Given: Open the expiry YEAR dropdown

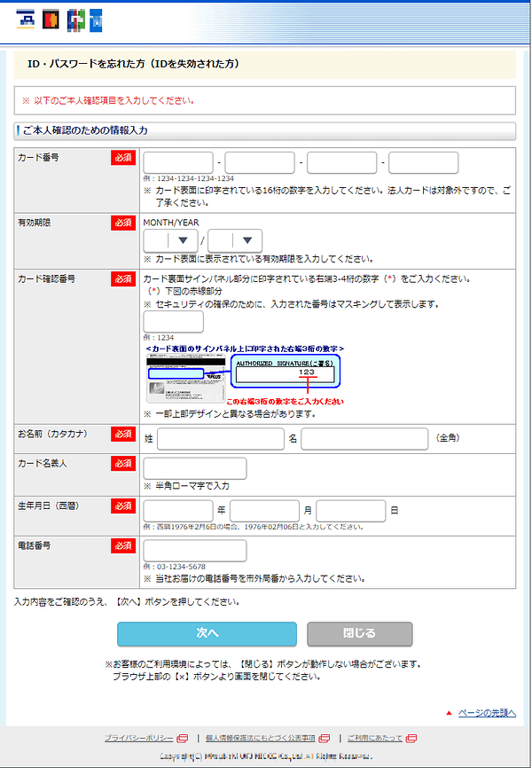Looking at the screenshot, I should click(235, 240).
